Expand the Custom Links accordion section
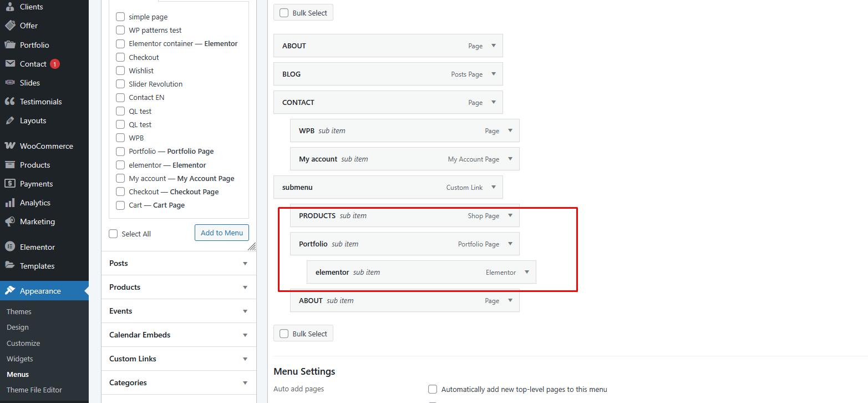The height and width of the screenshot is (403, 868). [x=245, y=359]
